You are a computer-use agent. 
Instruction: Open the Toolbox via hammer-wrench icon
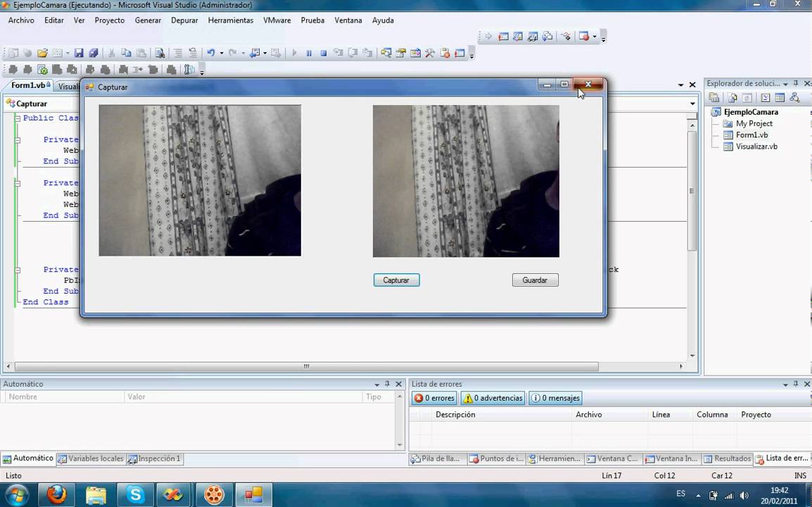click(x=430, y=53)
